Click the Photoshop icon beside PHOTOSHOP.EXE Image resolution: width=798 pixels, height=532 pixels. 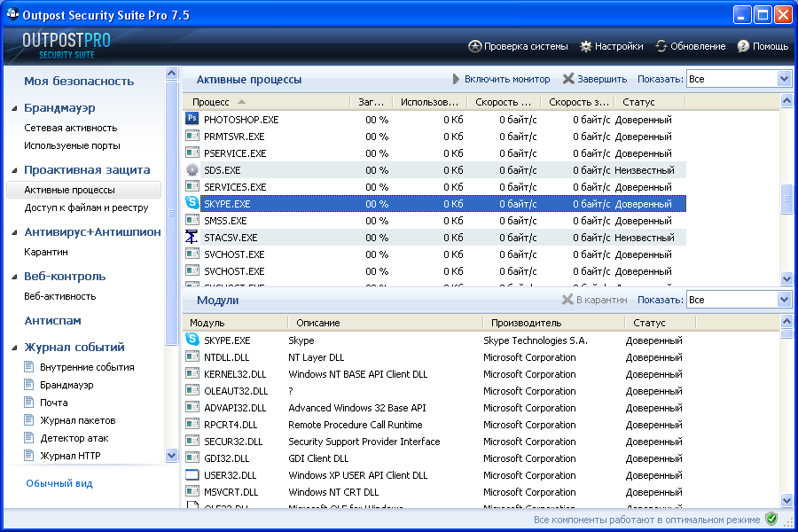click(x=192, y=119)
